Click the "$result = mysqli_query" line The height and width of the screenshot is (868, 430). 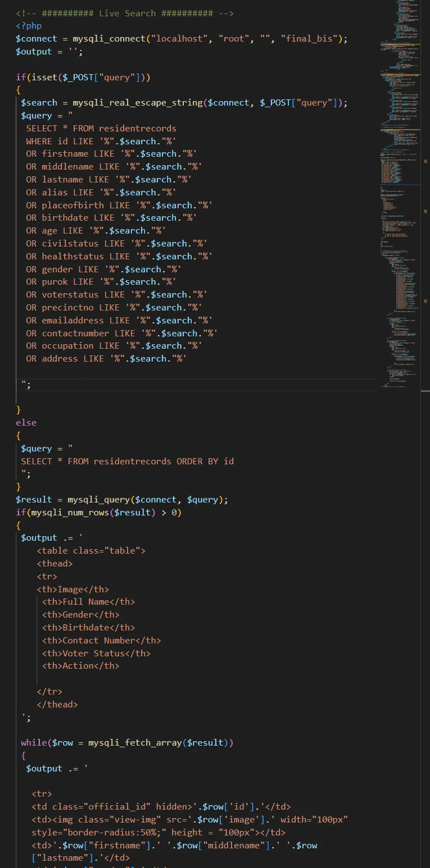122,500
